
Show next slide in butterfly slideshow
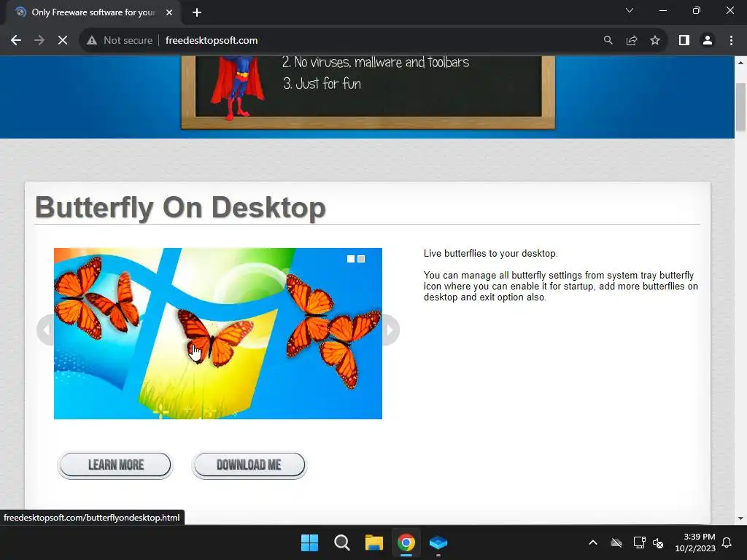point(391,330)
